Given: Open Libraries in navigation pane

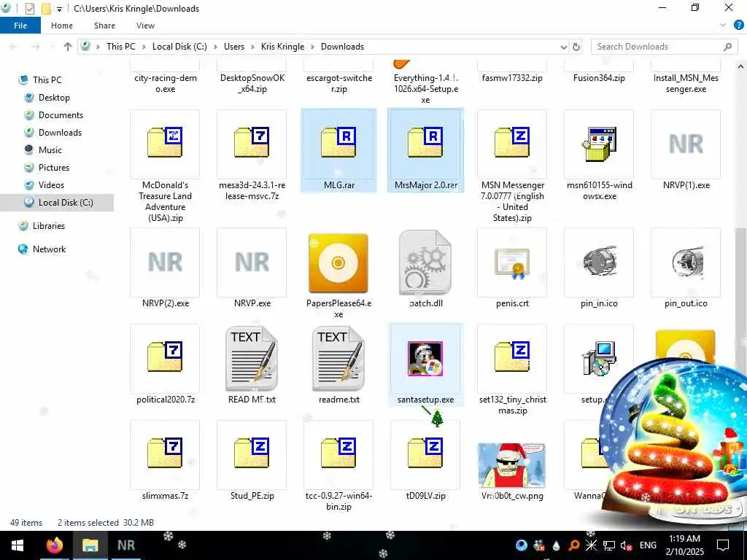Looking at the screenshot, I should 49,226.
